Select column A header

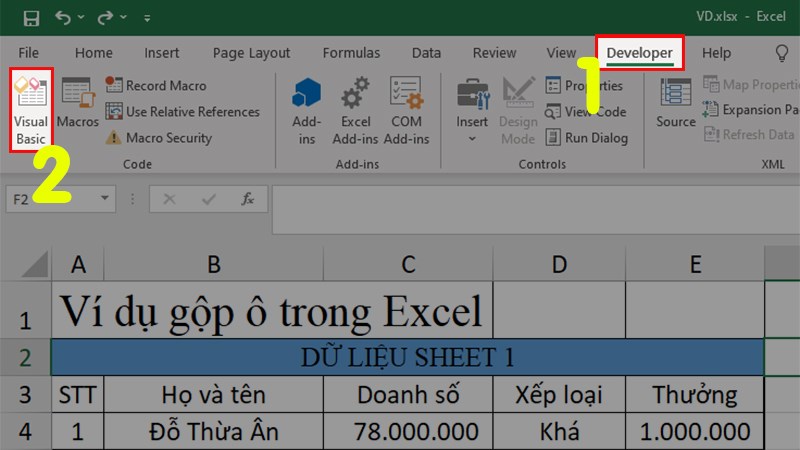click(x=78, y=264)
